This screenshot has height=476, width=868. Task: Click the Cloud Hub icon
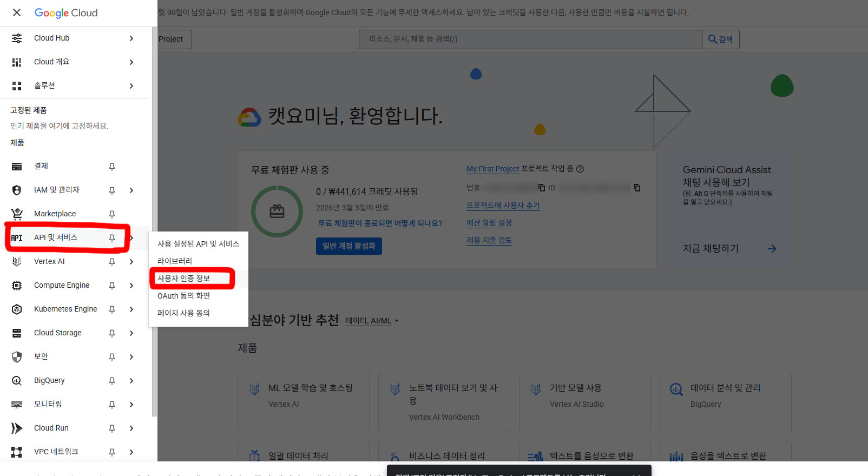coord(17,38)
